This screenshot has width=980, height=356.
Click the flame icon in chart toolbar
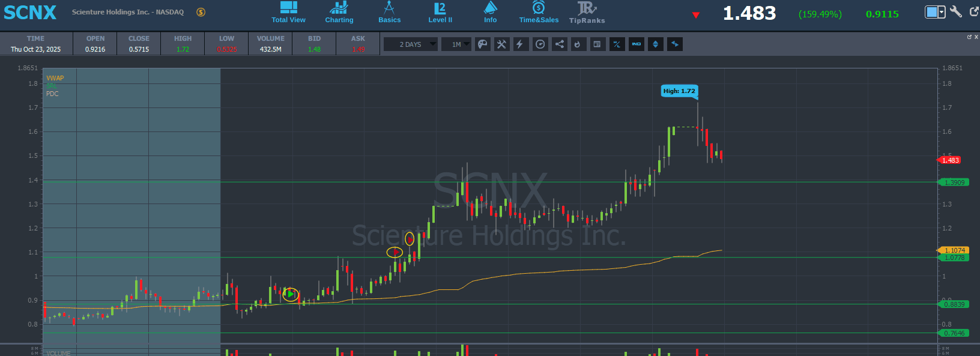point(578,44)
